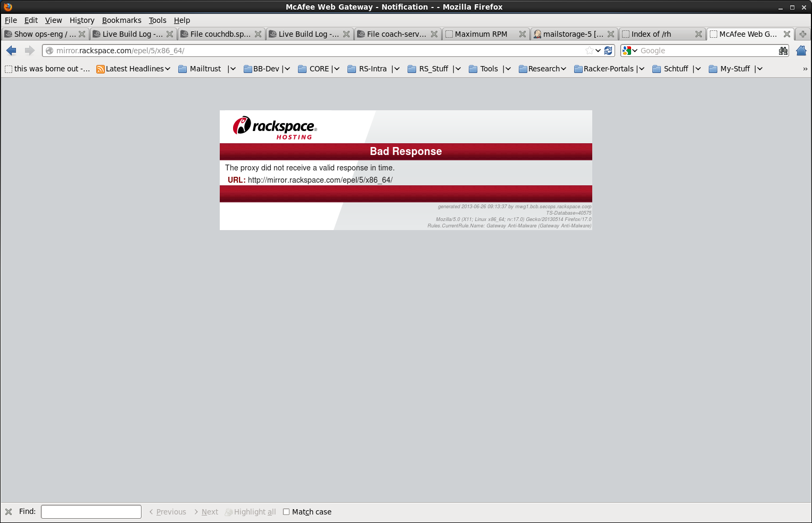Screen dimensions: 812x523
Task: Open the Tools menu in menu bar
Action: point(158,20)
